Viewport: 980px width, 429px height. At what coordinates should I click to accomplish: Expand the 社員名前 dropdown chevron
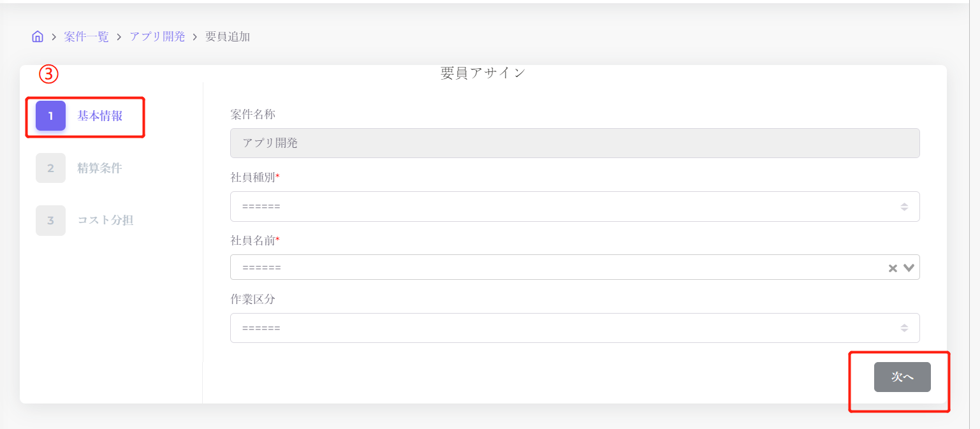tap(909, 268)
